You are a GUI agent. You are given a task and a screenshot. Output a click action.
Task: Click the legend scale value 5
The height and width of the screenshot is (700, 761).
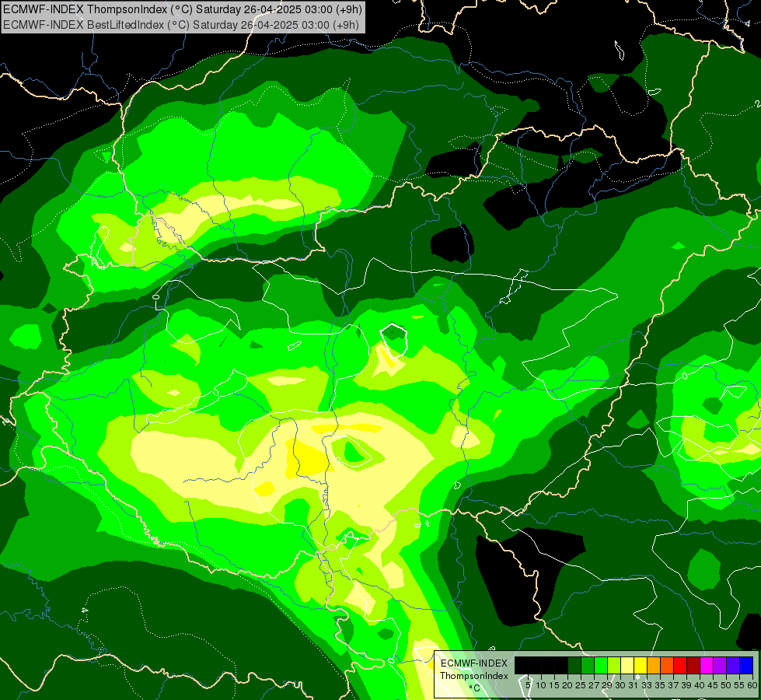coord(528,685)
